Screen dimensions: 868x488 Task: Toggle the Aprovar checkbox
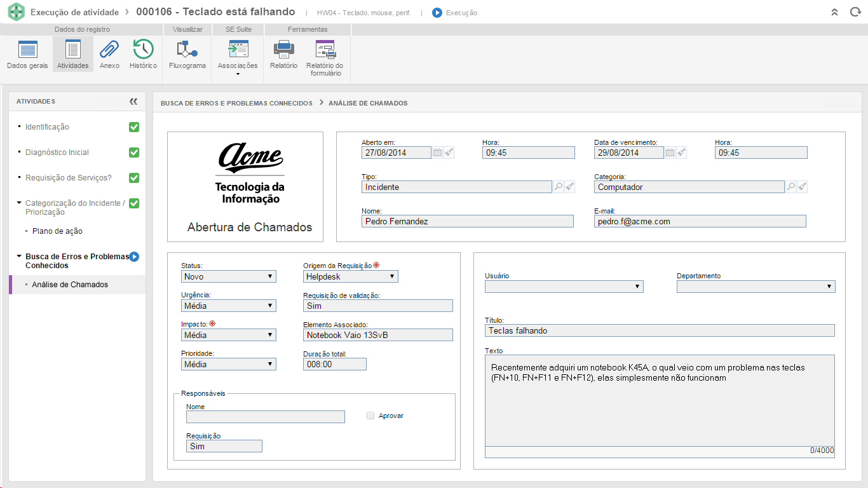coord(370,416)
